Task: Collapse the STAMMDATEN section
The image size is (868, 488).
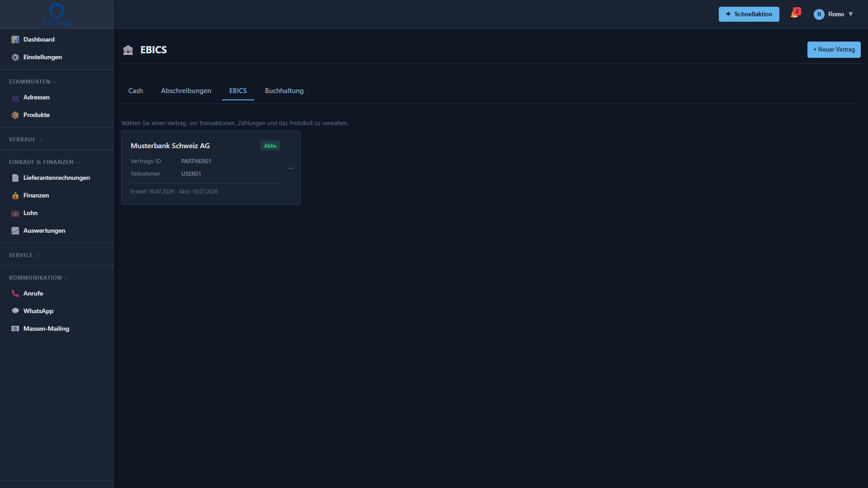Action: pos(33,82)
